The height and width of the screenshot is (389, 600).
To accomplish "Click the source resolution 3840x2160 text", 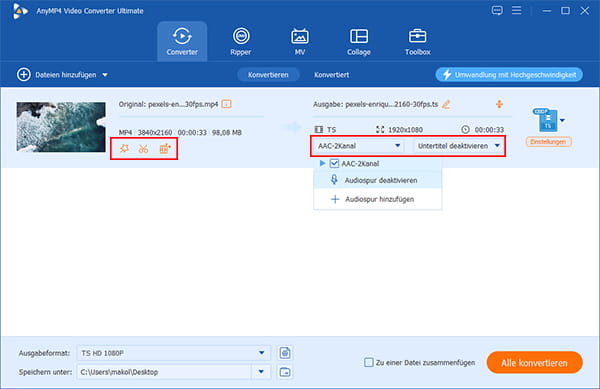I will [155, 133].
